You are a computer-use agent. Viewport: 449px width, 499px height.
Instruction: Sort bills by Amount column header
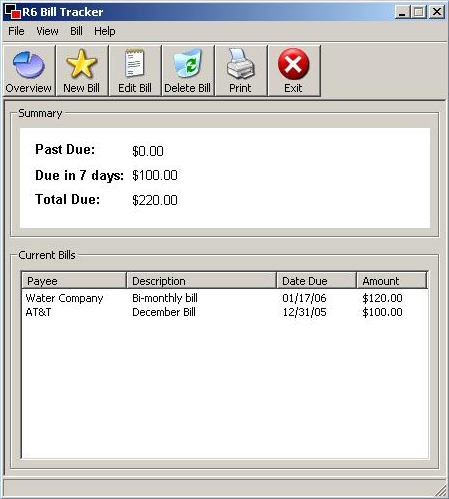point(392,280)
